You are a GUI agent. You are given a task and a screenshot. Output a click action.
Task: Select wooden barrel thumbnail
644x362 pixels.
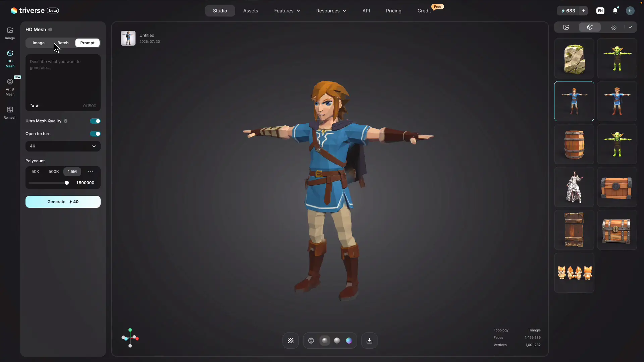click(574, 144)
